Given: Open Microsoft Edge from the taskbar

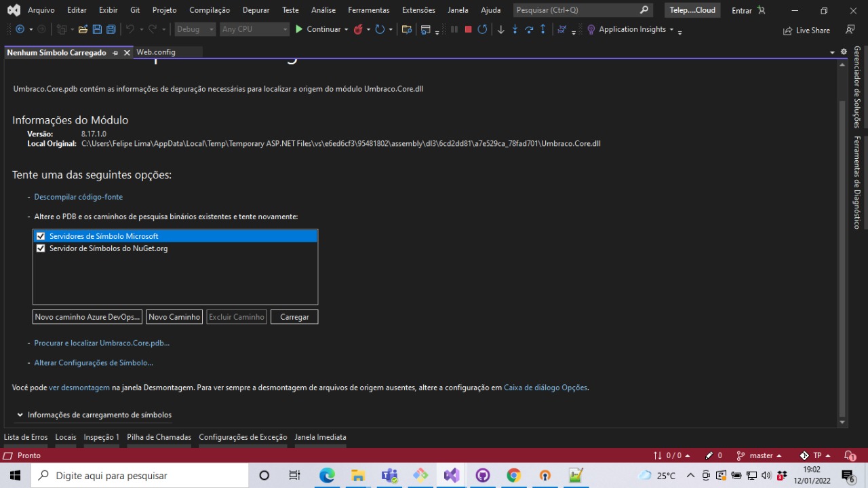Looking at the screenshot, I should 327,475.
